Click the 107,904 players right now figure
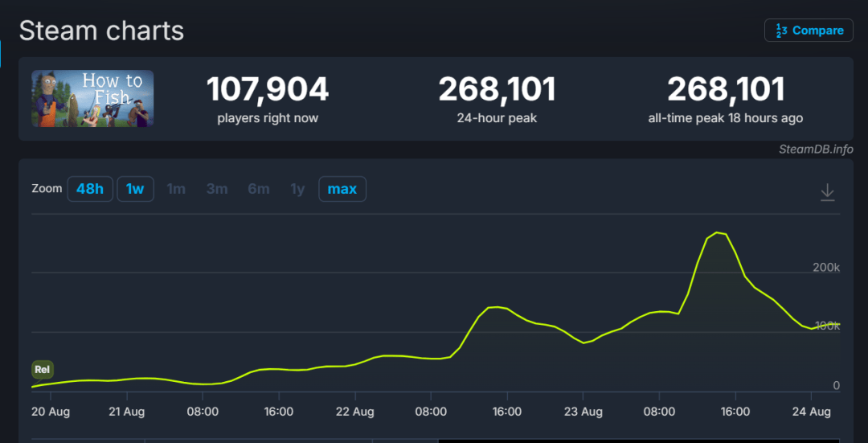The image size is (868, 443). coord(268,89)
